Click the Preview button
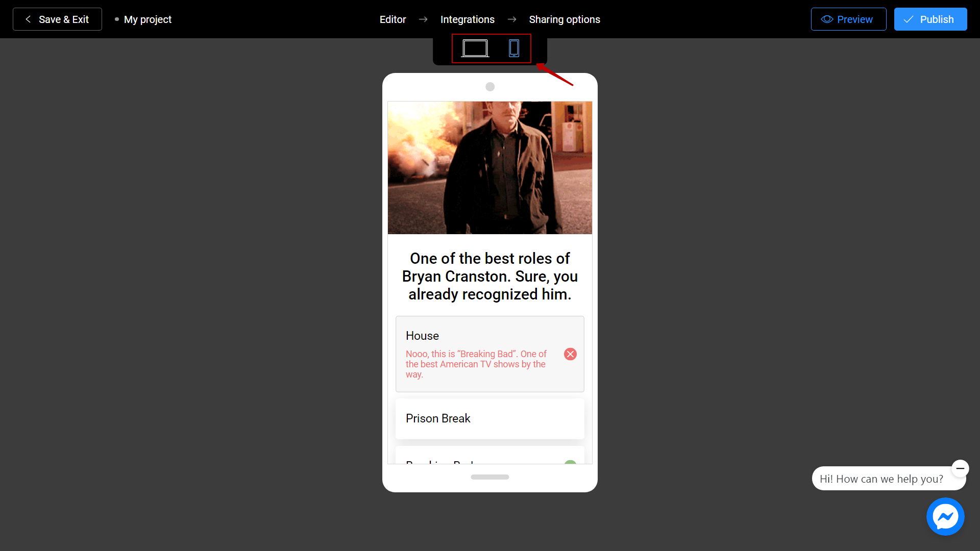The height and width of the screenshot is (551, 980). point(847,19)
